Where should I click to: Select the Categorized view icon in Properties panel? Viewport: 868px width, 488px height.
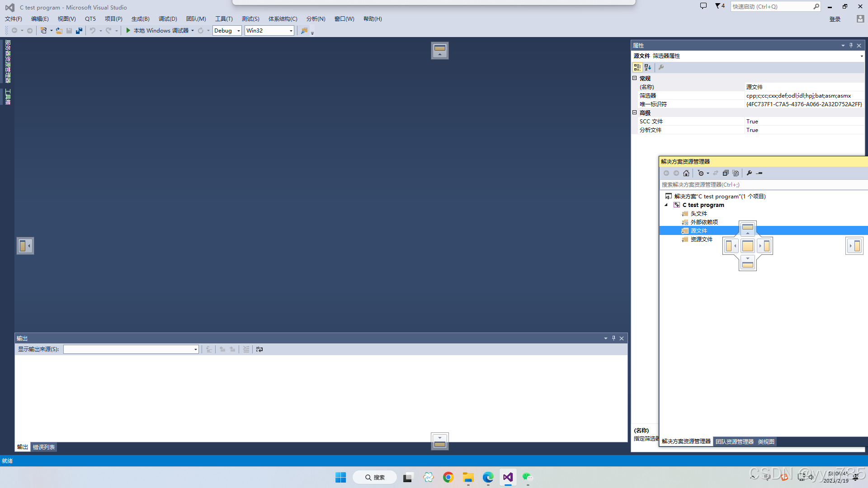(x=637, y=67)
